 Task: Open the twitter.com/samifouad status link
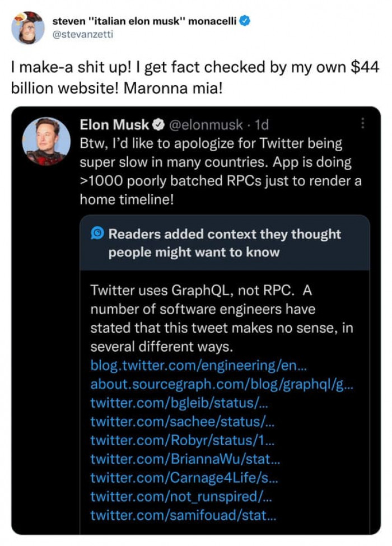click(x=184, y=515)
